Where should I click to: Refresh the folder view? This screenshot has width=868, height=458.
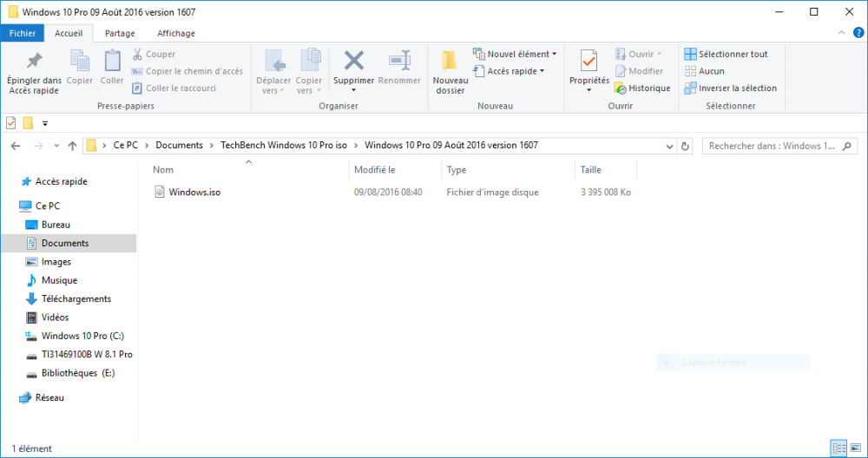click(685, 146)
